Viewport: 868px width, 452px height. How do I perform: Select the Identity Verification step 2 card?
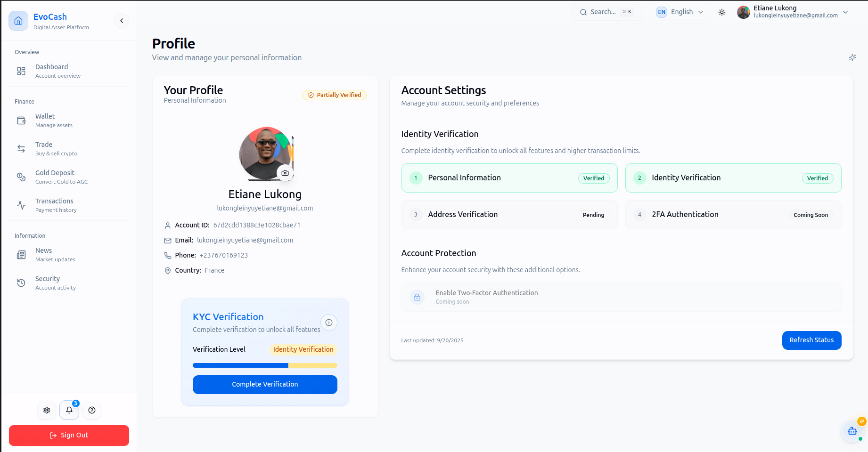(733, 178)
